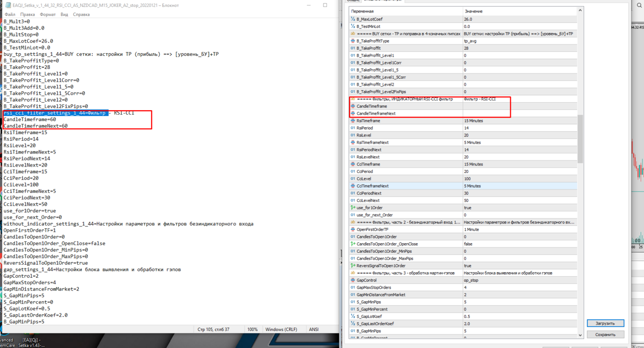This screenshot has height=348, width=644.
Task: Open the Правка menu in Notepad
Action: 27,14
